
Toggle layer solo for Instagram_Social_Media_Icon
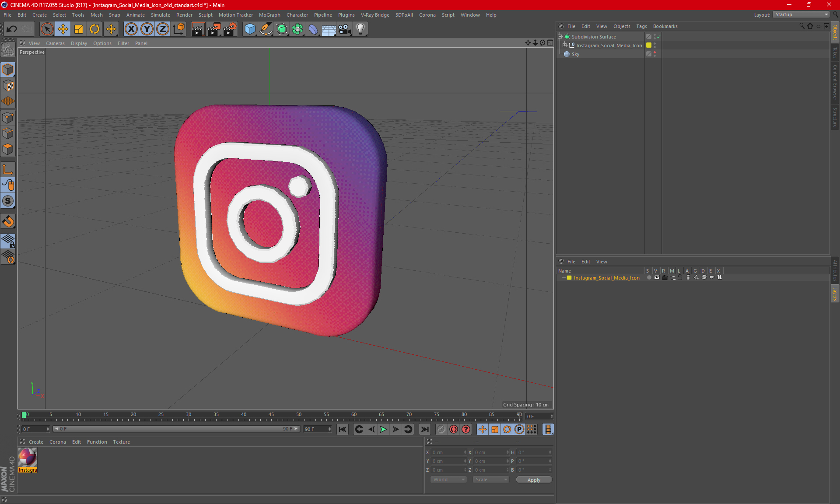[649, 277]
